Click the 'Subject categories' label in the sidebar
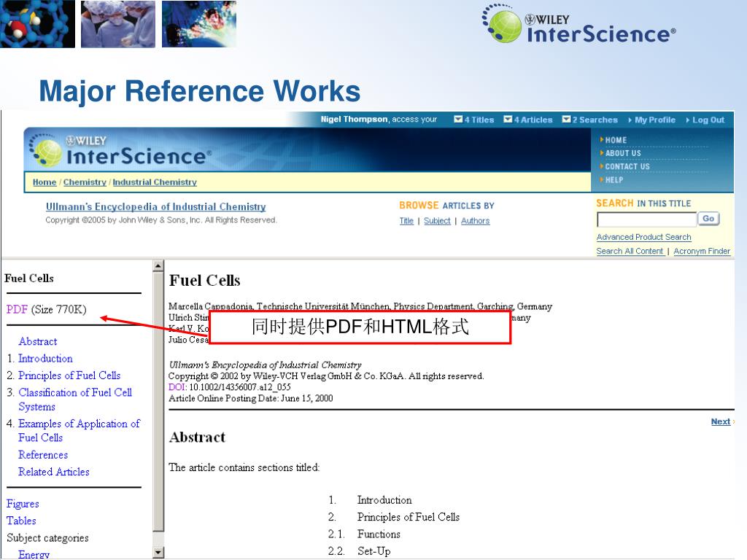This screenshot has height=560, width=747. click(x=47, y=538)
